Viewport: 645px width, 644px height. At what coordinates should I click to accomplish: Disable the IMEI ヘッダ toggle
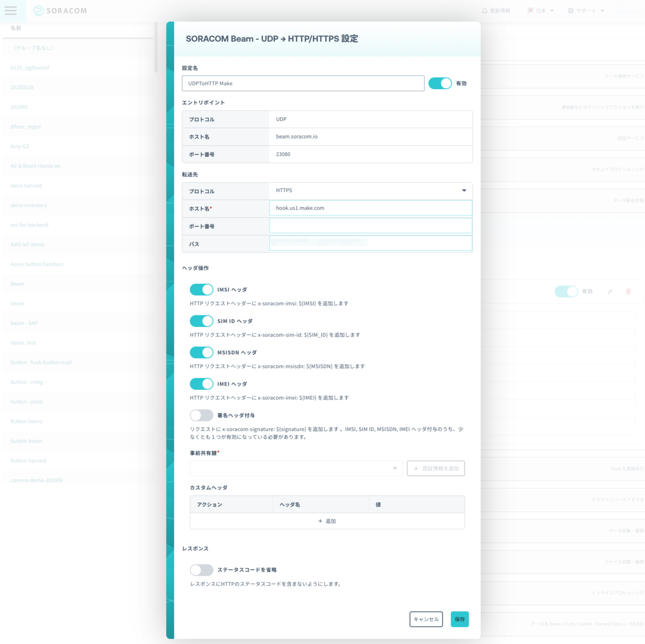(202, 383)
